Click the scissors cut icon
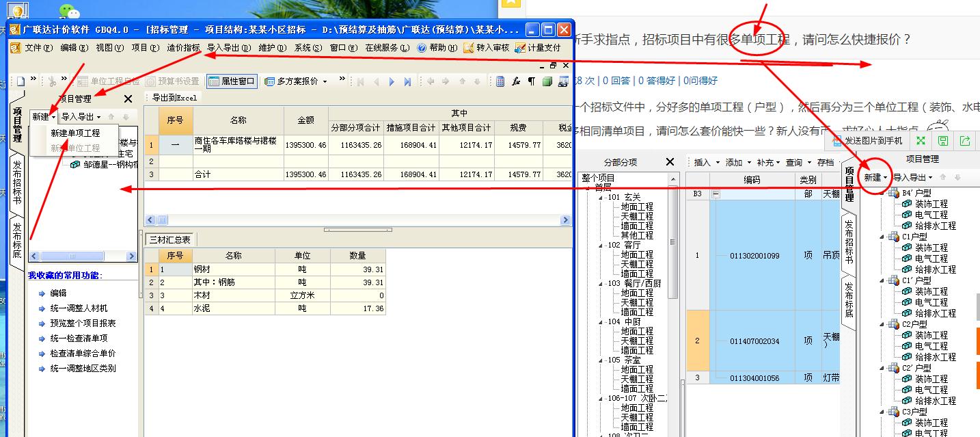This screenshot has width=980, height=437. (x=52, y=81)
